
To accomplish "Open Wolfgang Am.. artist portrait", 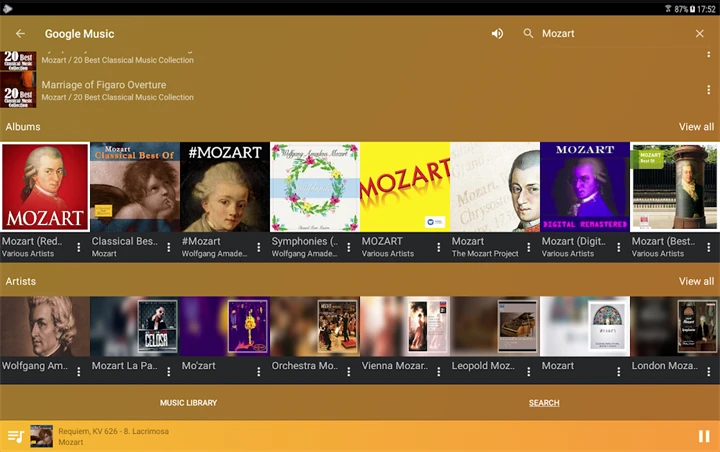I will [x=45, y=327].
